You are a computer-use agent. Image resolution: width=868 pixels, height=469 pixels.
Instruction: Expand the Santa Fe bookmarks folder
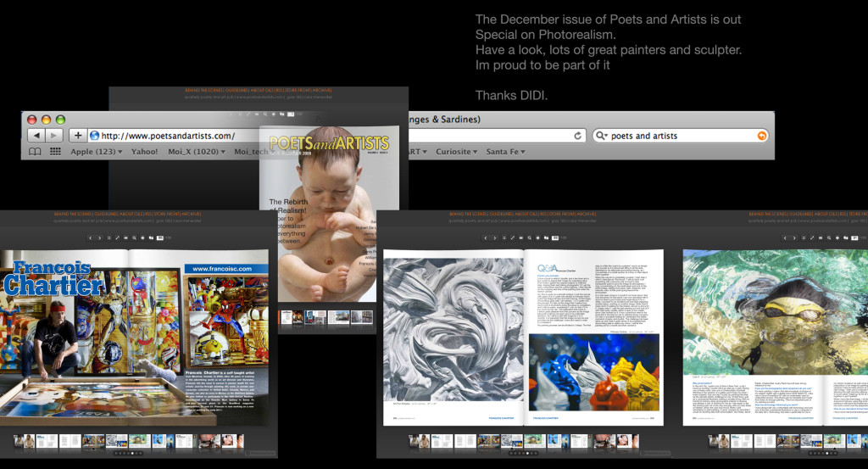(x=505, y=152)
